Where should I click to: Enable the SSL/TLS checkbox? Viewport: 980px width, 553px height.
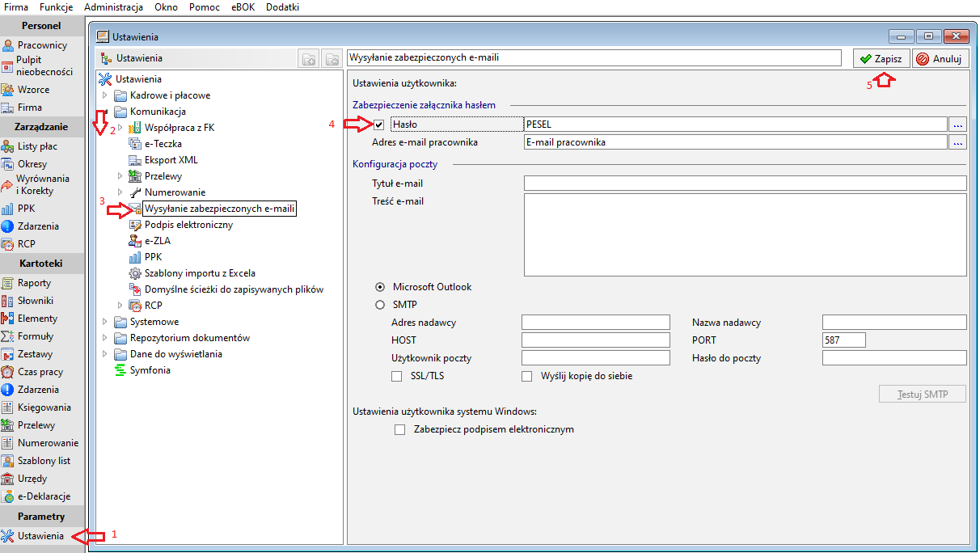coord(396,376)
